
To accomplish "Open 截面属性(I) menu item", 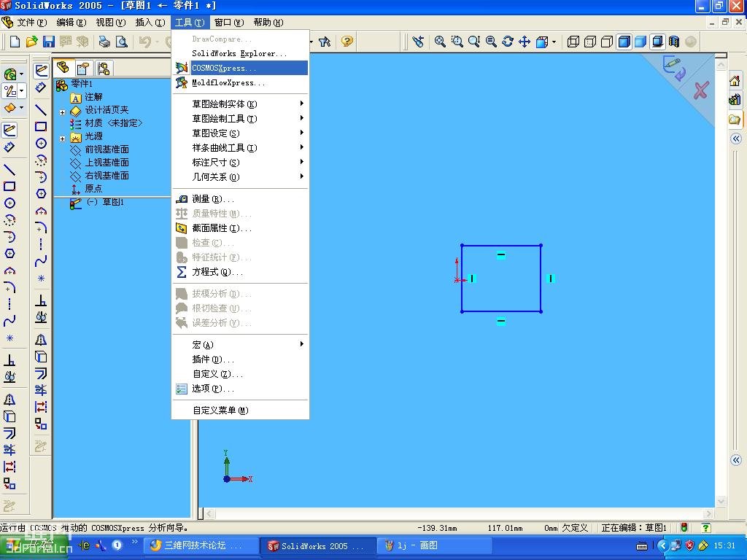I will [x=240, y=228].
